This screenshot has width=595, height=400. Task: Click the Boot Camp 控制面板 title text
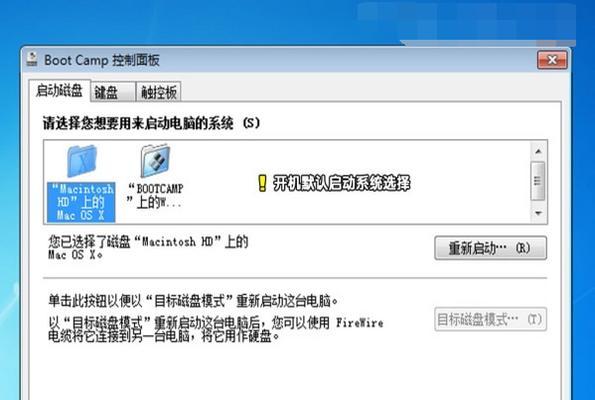[x=102, y=60]
